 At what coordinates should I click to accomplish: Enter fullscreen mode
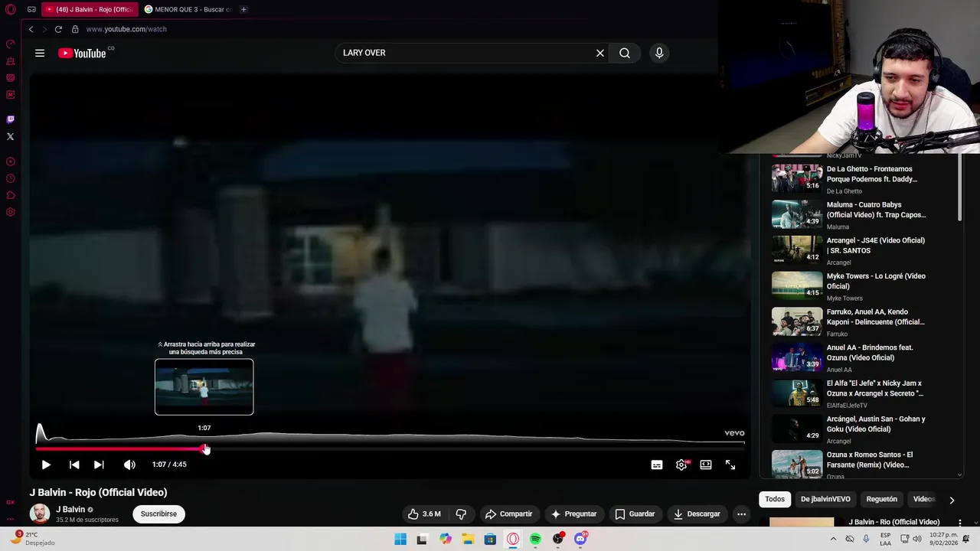click(730, 465)
